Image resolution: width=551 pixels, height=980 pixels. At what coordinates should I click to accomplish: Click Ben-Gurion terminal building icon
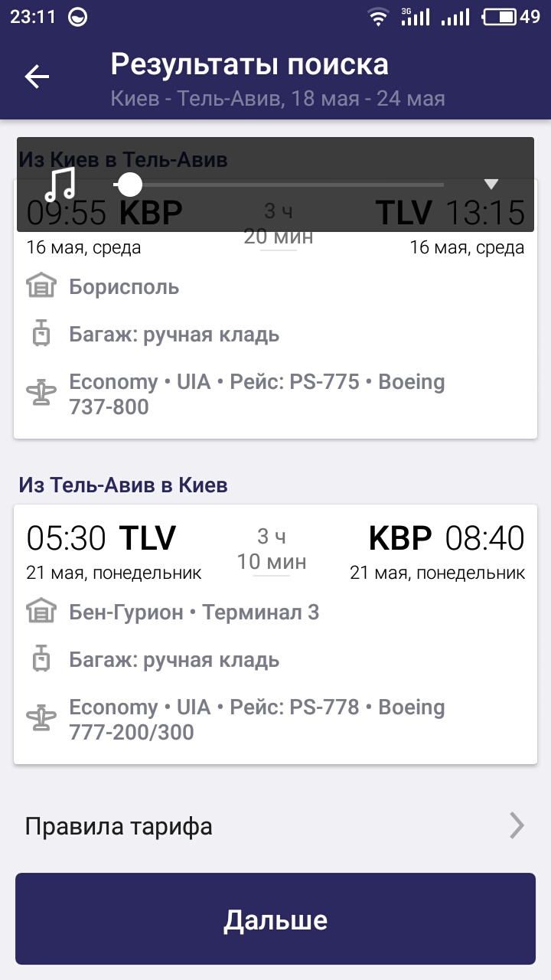pyautogui.click(x=41, y=612)
